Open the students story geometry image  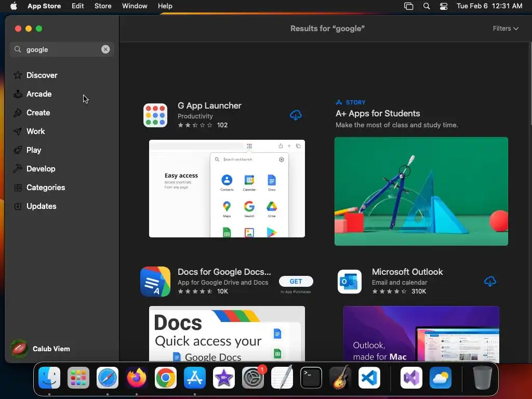tap(421, 191)
